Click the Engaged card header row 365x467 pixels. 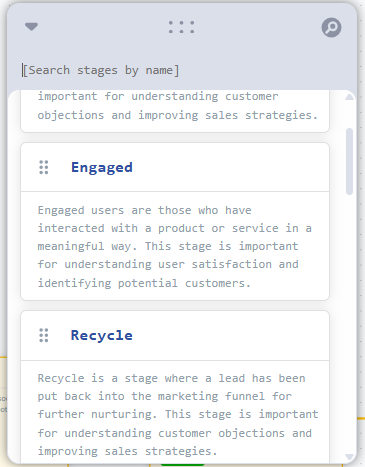175,167
